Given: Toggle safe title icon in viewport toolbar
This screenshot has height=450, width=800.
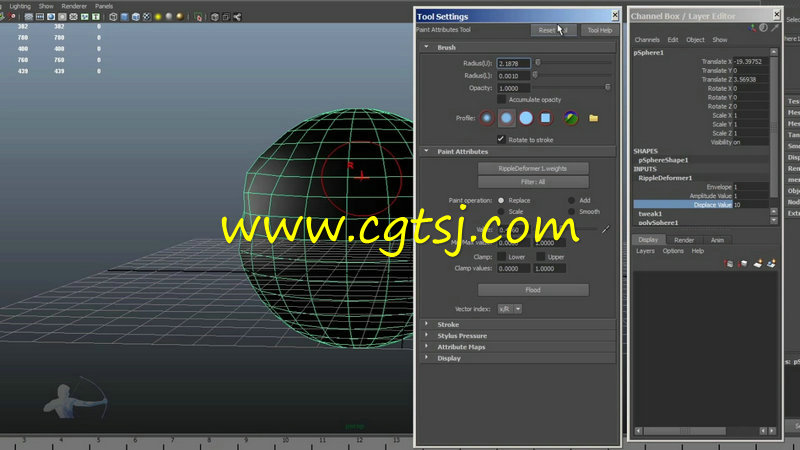Looking at the screenshot, I should coord(96,17).
